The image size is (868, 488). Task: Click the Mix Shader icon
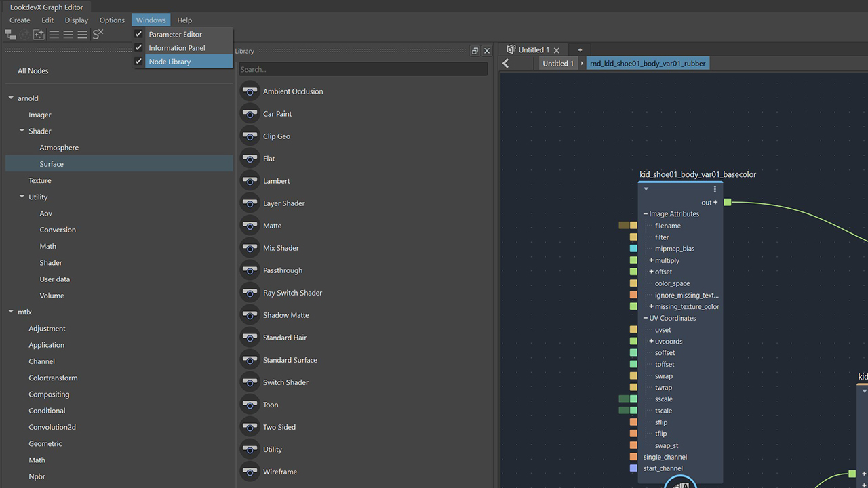tap(250, 248)
